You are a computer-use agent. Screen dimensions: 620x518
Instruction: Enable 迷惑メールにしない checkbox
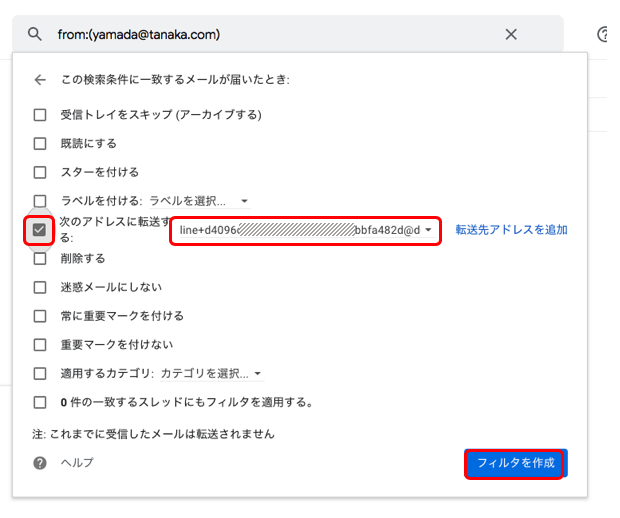pos(40,287)
